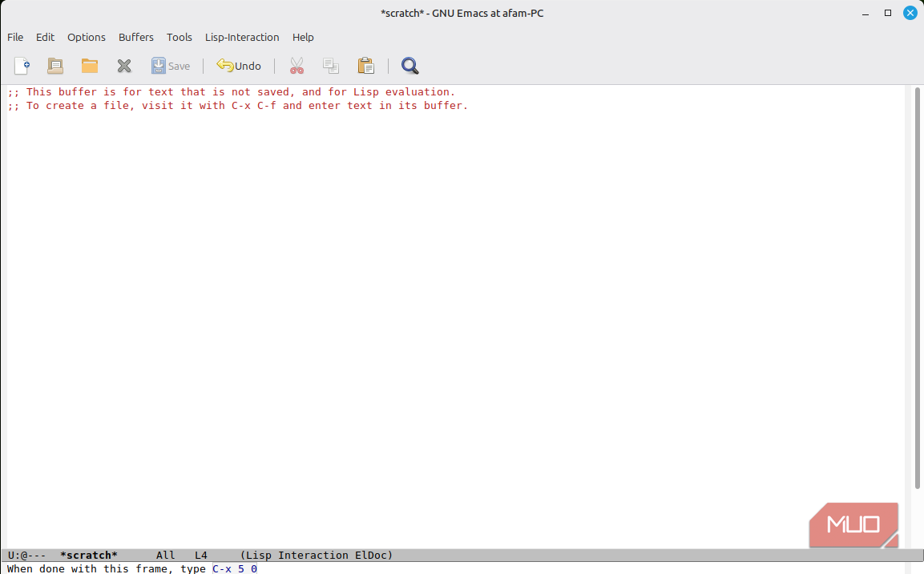Click the L4 line number indicator
Image resolution: width=924 pixels, height=574 pixels.
click(x=201, y=555)
